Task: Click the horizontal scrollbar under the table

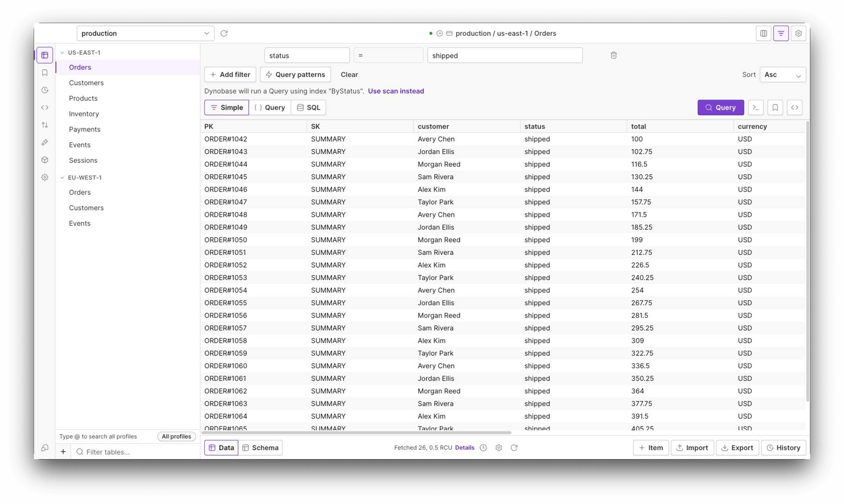Action: pos(356,432)
